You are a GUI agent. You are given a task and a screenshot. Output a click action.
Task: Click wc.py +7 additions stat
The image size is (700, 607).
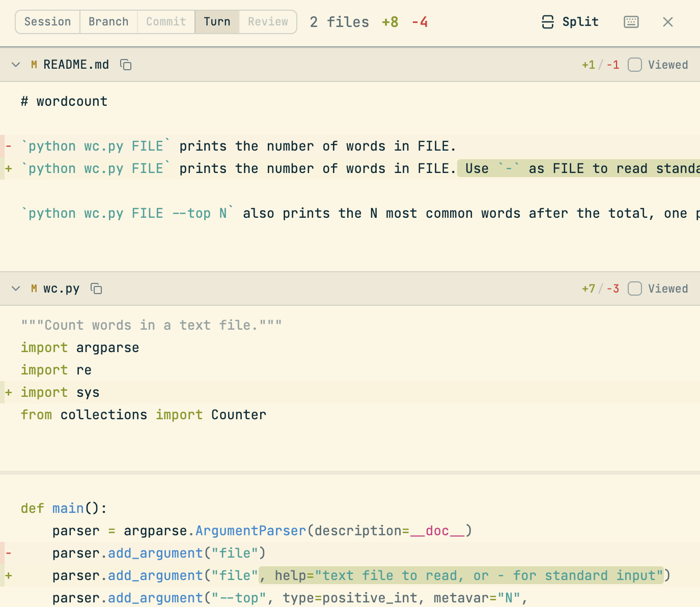(x=589, y=288)
